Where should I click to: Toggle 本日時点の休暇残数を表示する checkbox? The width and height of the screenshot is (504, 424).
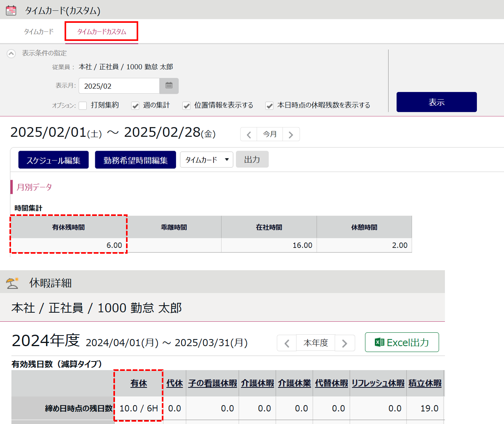(x=269, y=105)
